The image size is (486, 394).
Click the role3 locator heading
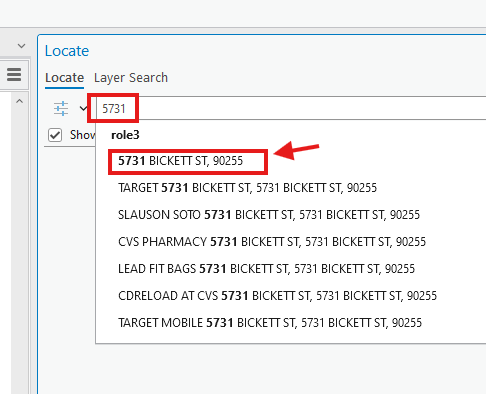tap(125, 135)
